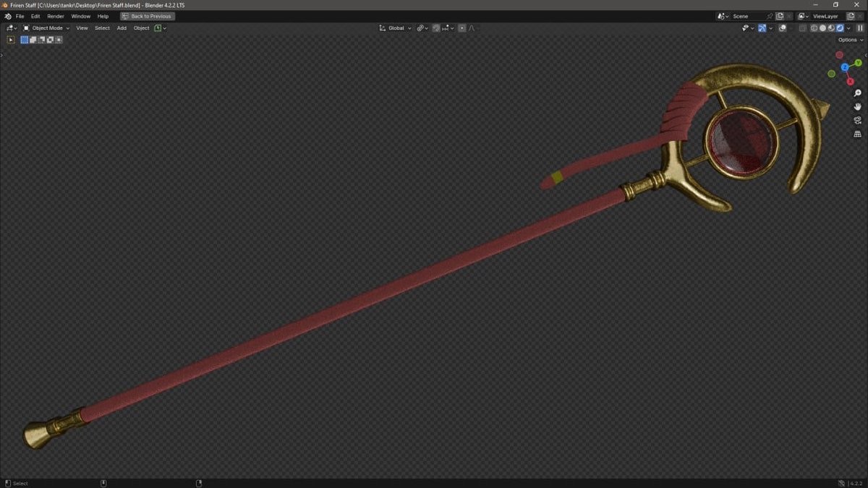Switch to Wireframe viewport shading
The height and width of the screenshot is (488, 868).
point(814,27)
